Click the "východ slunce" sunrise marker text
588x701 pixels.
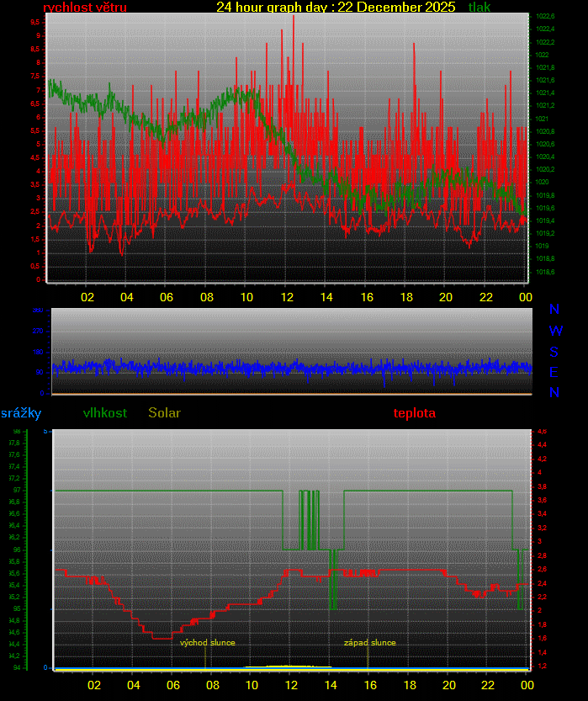(208, 643)
